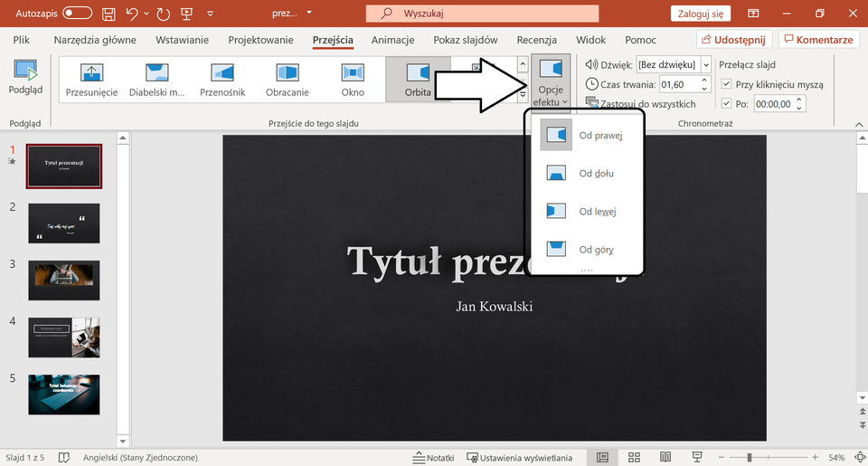Viewport: 868px width, 466px height.
Task: Start slideshow from beginning icon
Action: coord(186,14)
